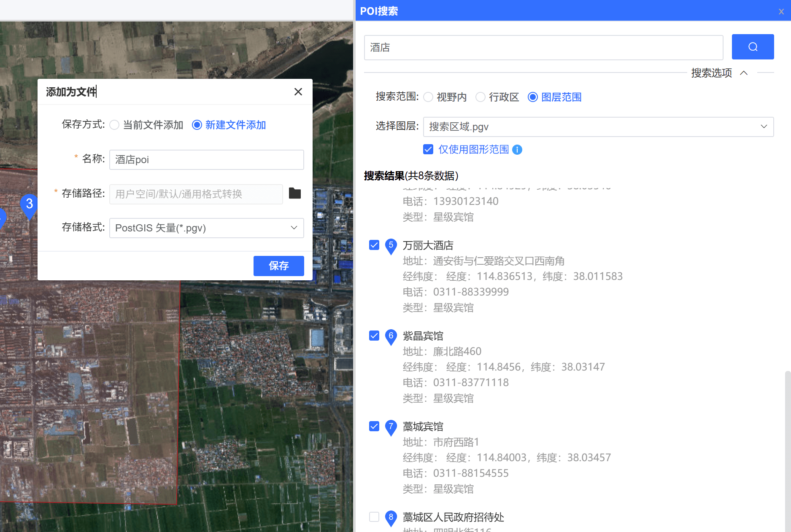Open the 存储格式 PostGIS dropdown

coord(206,228)
